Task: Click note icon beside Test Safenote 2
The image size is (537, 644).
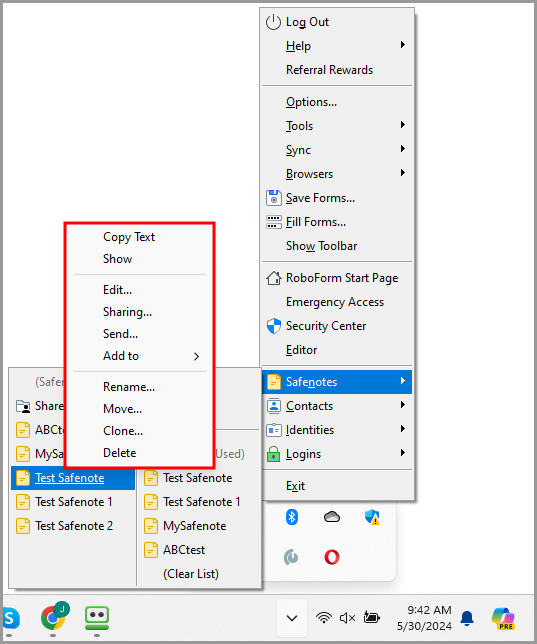Action: (x=23, y=526)
